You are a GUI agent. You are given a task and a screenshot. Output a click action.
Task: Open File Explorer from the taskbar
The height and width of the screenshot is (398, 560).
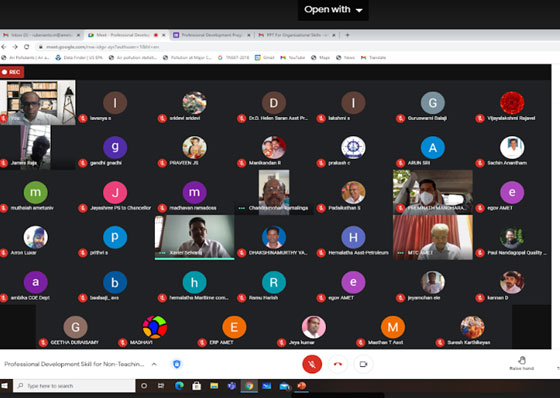pos(214,386)
